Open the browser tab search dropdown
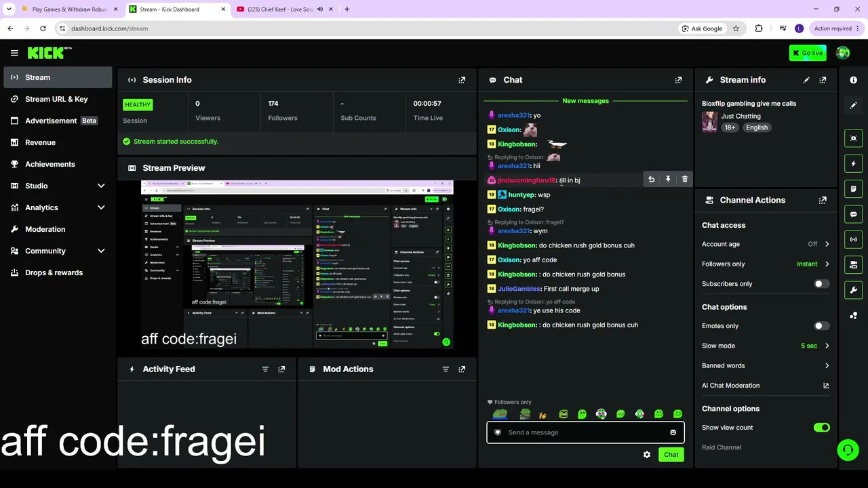The height and width of the screenshot is (488, 868). [9, 9]
